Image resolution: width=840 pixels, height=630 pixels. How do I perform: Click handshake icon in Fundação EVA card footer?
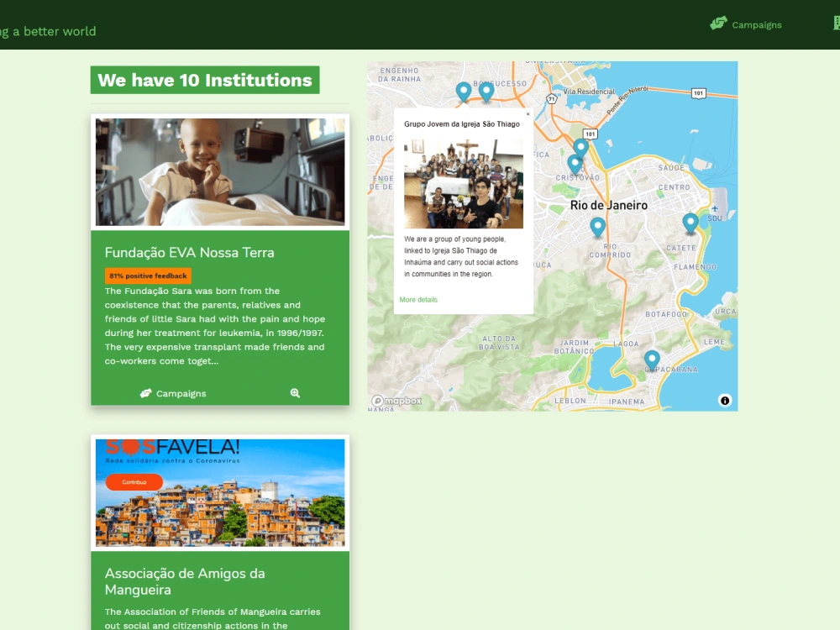[x=145, y=393]
